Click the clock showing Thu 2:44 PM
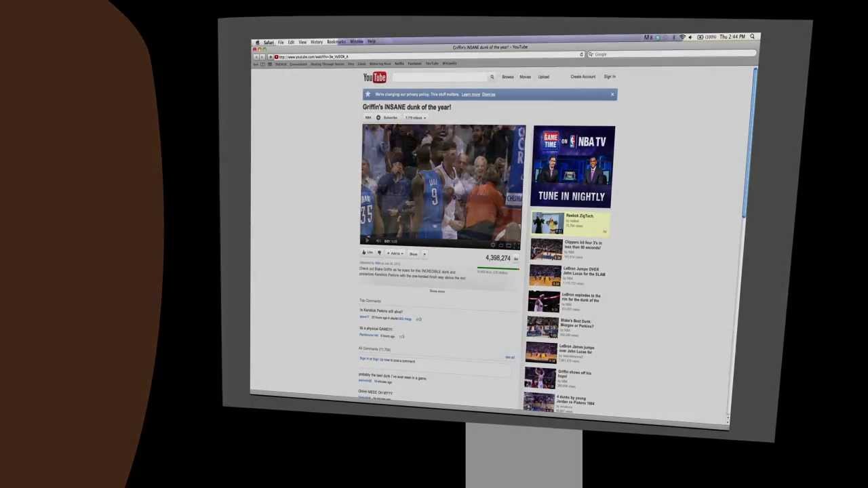 point(732,37)
